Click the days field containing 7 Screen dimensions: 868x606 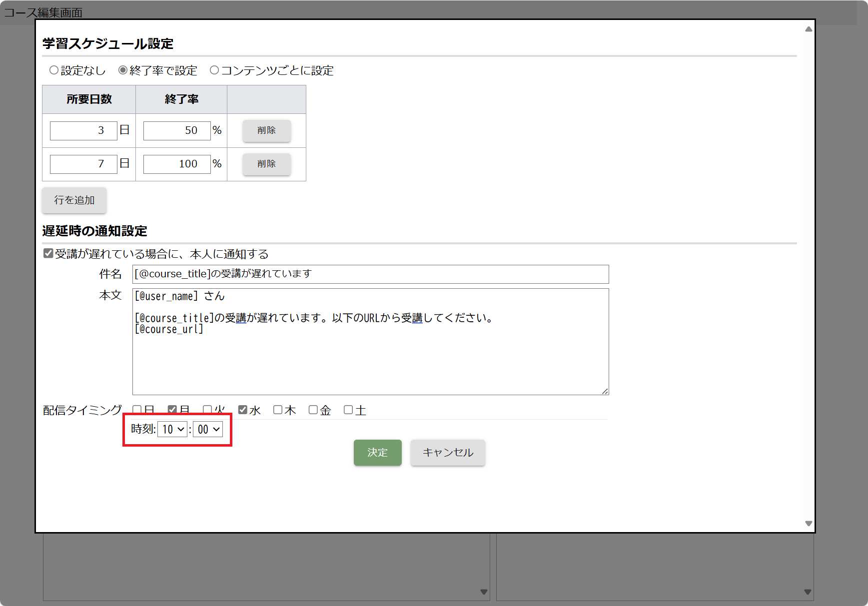coord(83,164)
